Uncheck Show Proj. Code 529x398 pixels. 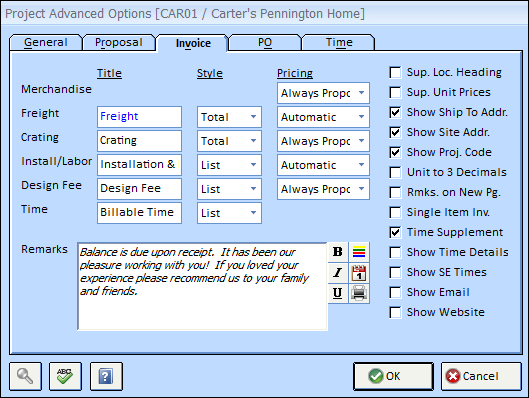395,152
